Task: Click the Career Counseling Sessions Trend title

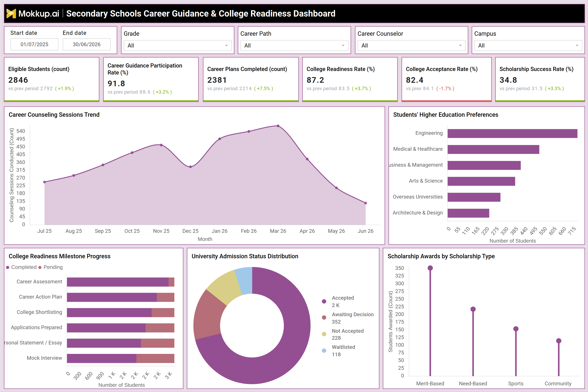Action: tap(54, 115)
